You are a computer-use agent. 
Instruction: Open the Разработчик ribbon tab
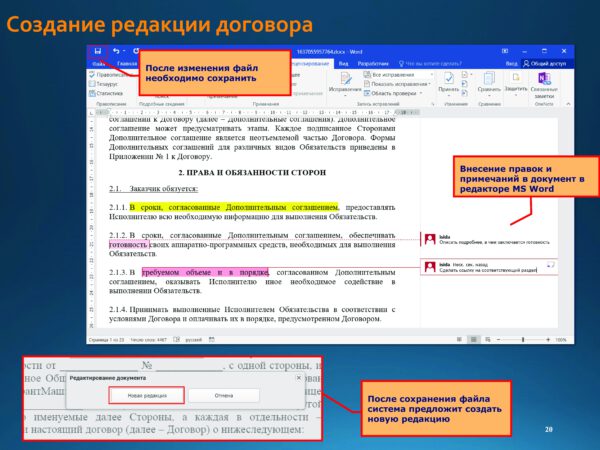pyautogui.click(x=372, y=63)
